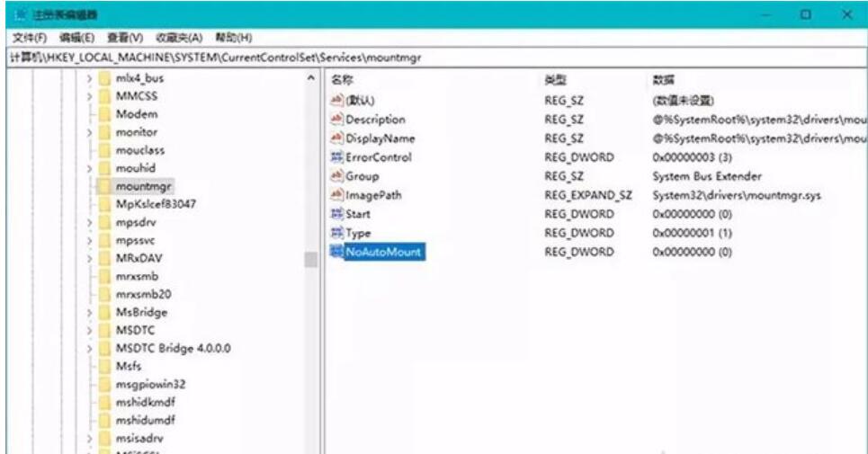The image size is (868, 454).
Task: Click the DWORD icon of Type value
Action: [x=336, y=233]
